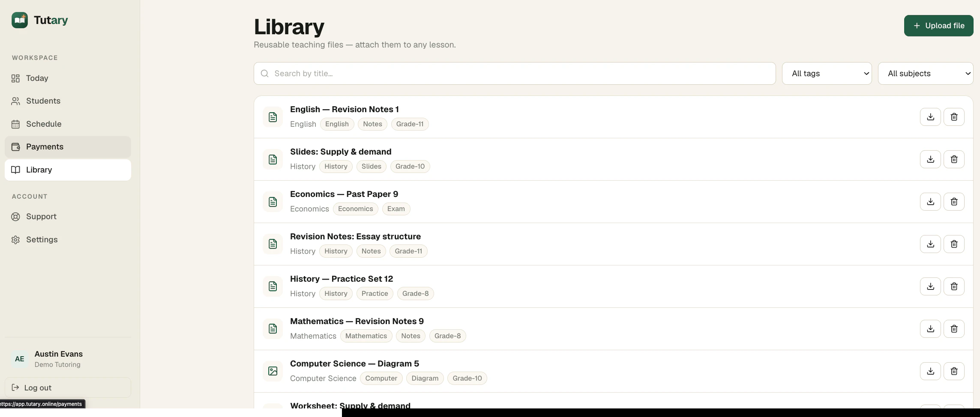Click document icon for Economics Past Paper 9

(273, 202)
